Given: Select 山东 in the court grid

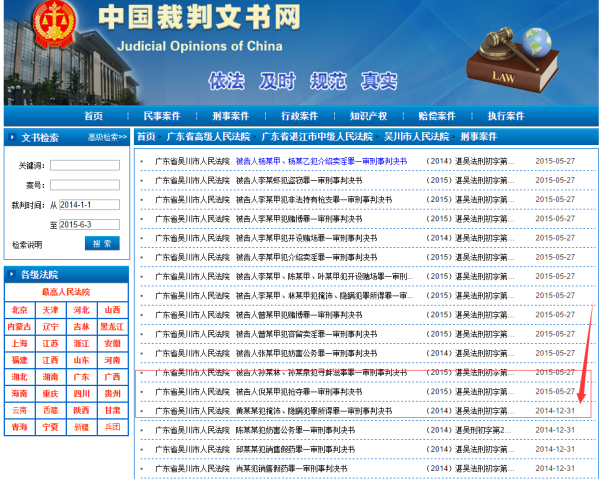Looking at the screenshot, I should (82, 360).
